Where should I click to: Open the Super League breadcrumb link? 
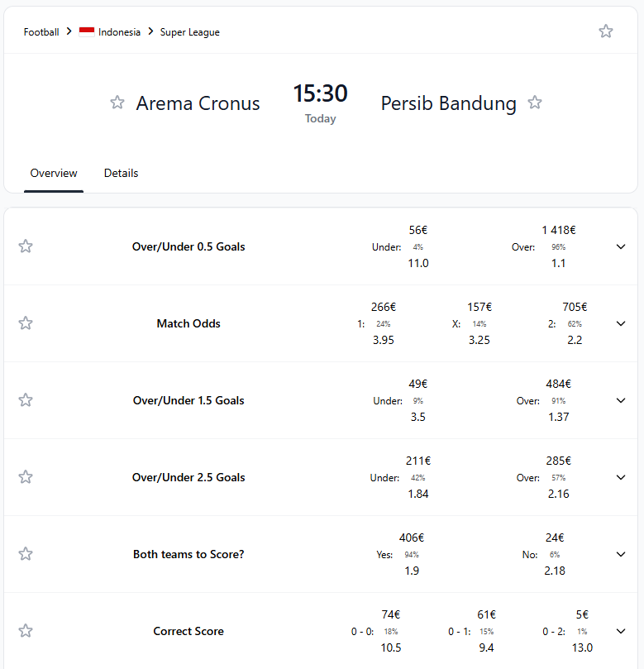coord(190,32)
